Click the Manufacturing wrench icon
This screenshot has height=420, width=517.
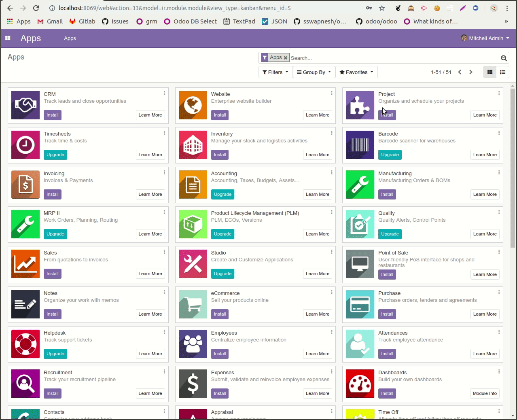(x=360, y=185)
